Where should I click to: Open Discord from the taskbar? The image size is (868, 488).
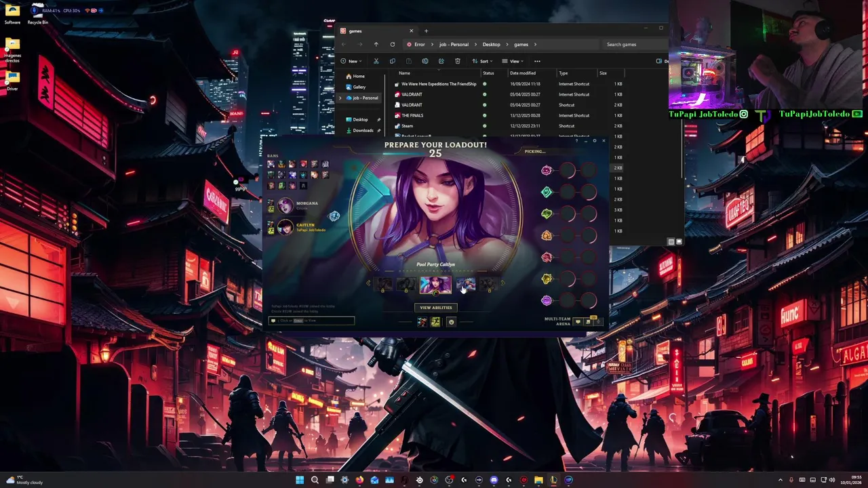click(x=494, y=480)
